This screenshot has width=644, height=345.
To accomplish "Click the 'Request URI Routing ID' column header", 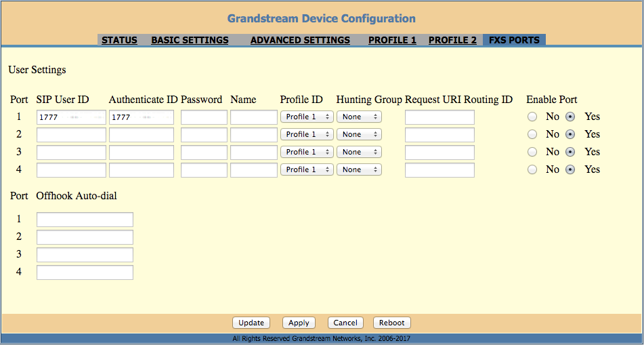I will 458,100.
